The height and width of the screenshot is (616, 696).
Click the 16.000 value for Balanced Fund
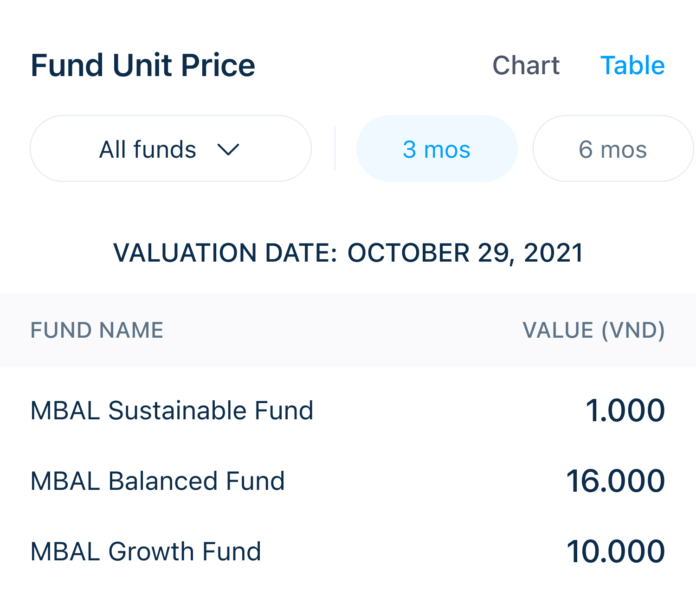(615, 481)
